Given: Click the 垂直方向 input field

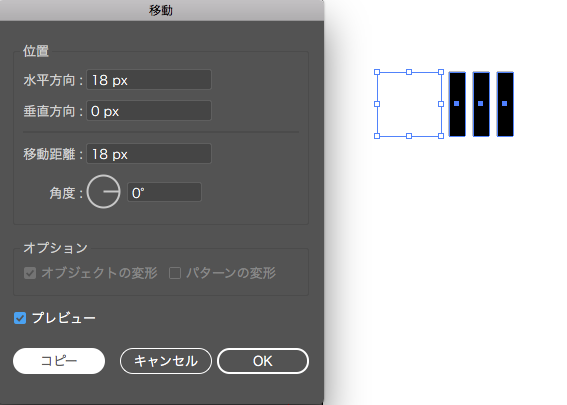Looking at the screenshot, I should pos(149,111).
